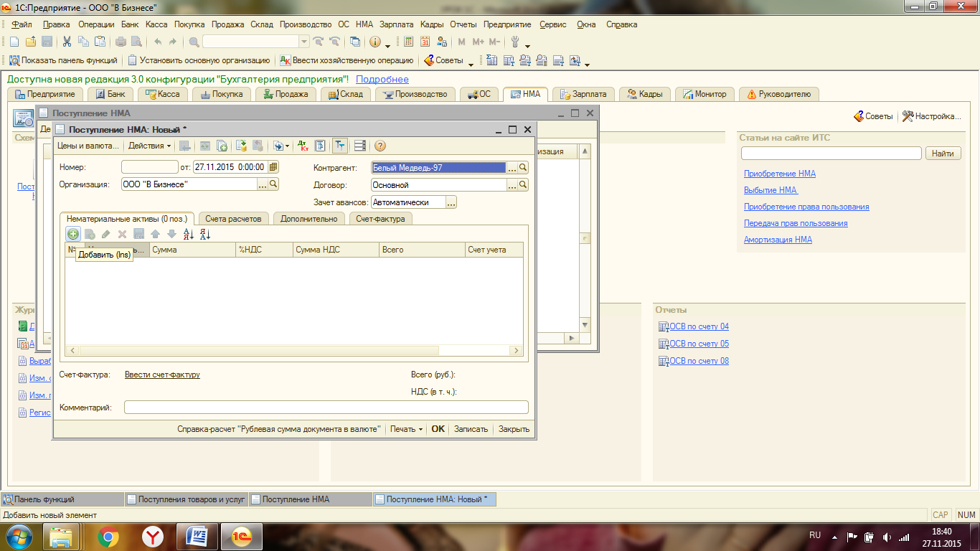Open the Операции menu

[96, 24]
